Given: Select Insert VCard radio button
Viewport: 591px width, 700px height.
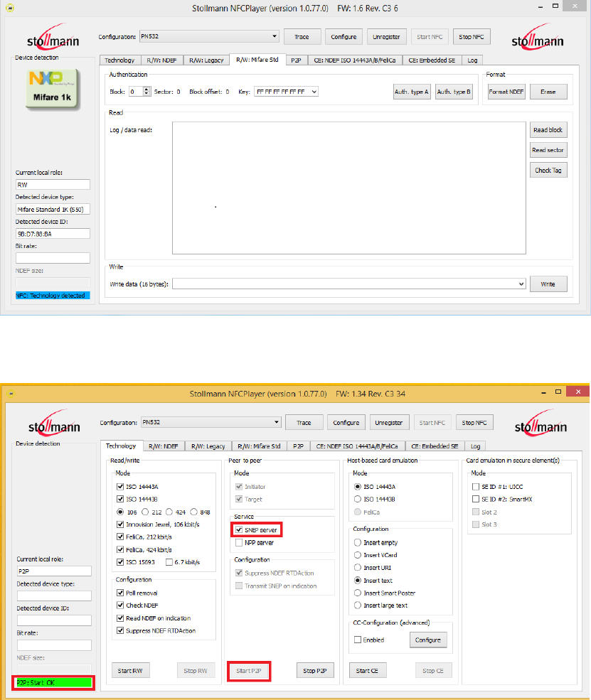Looking at the screenshot, I should (x=357, y=555).
